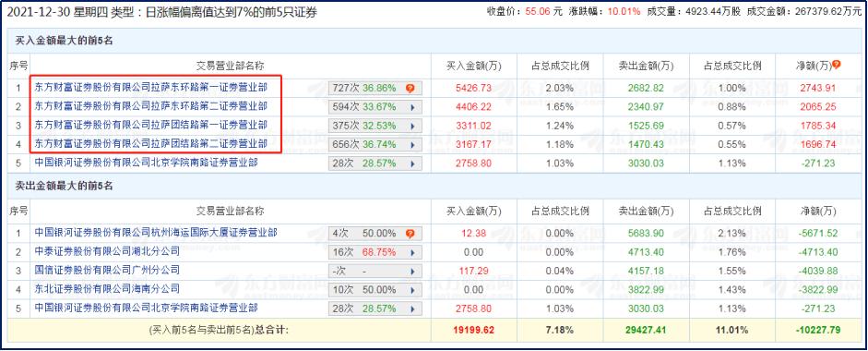Select buy amount cell 3167.17
This screenshot has width=868, height=351.
tap(473, 145)
